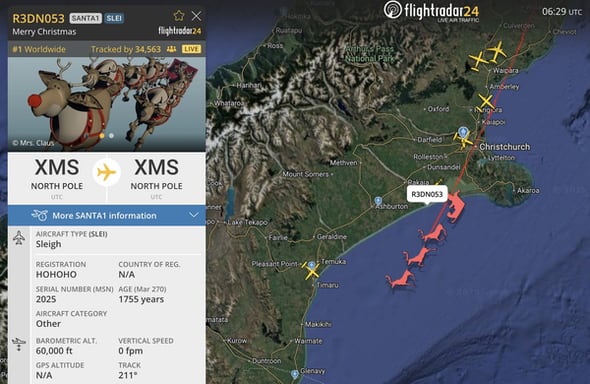Click the yellow plane near Timaru
Screen dimensions: 590x384
[311, 270]
